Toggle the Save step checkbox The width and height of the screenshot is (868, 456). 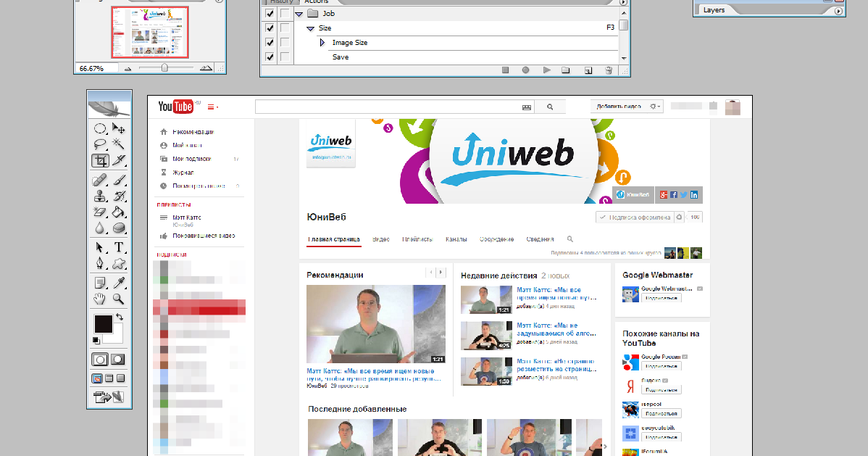pos(270,57)
